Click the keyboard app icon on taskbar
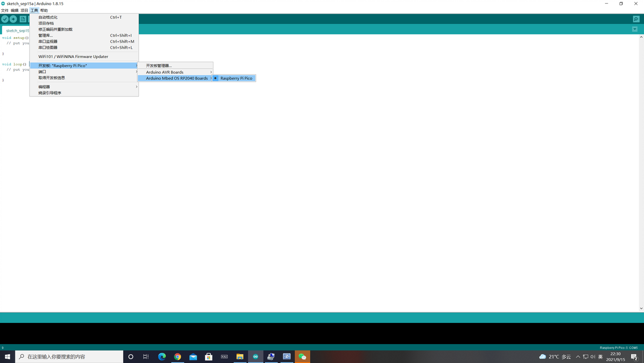 point(224,357)
